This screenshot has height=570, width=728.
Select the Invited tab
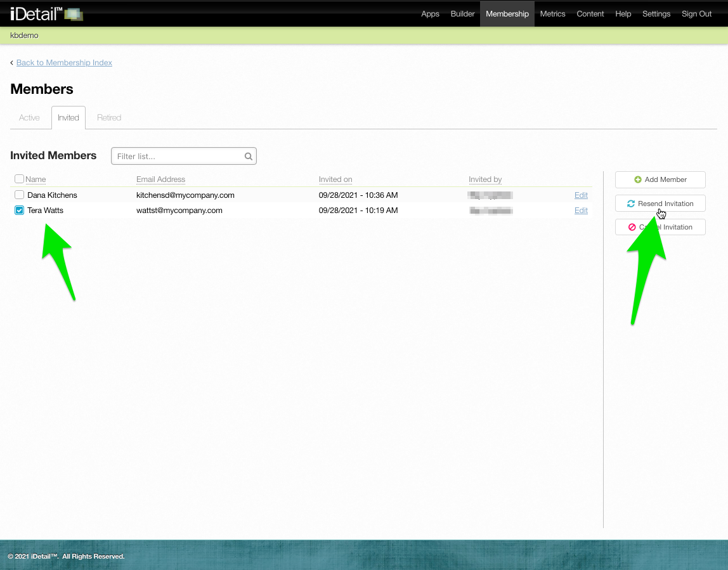68,118
